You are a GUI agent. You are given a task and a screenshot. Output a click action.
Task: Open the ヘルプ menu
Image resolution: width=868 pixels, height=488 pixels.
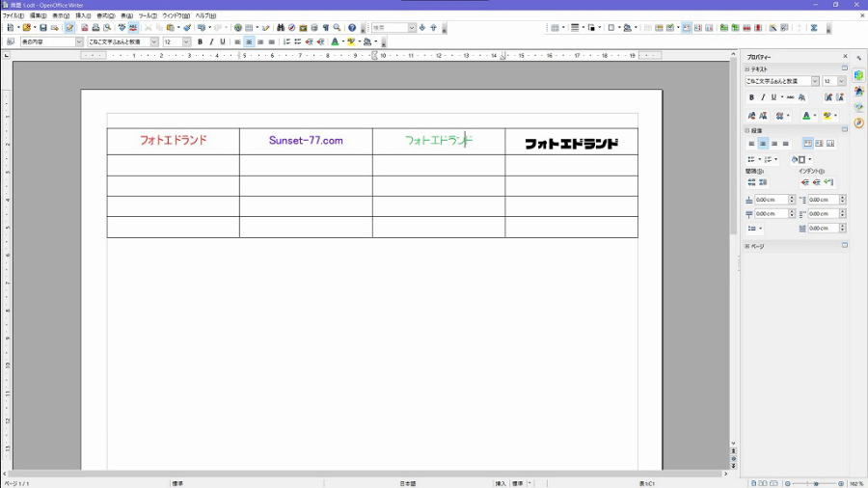pos(205,15)
